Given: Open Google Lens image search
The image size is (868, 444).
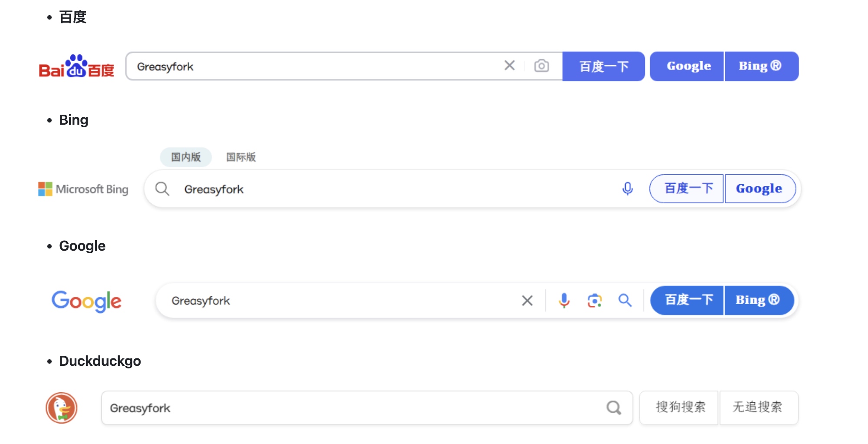Looking at the screenshot, I should pos(595,300).
